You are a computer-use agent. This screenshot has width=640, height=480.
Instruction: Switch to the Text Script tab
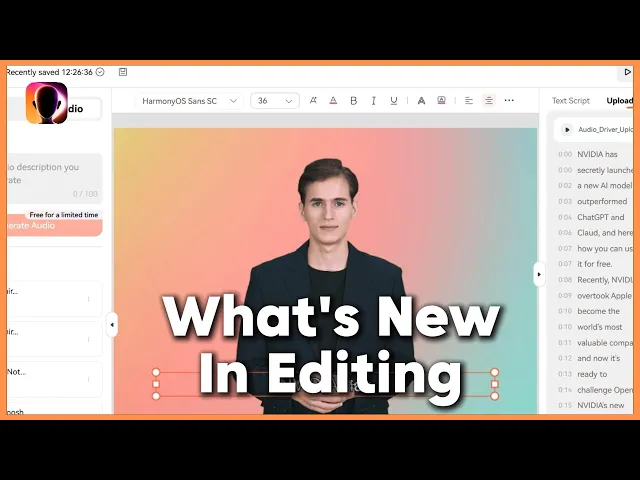coord(571,100)
